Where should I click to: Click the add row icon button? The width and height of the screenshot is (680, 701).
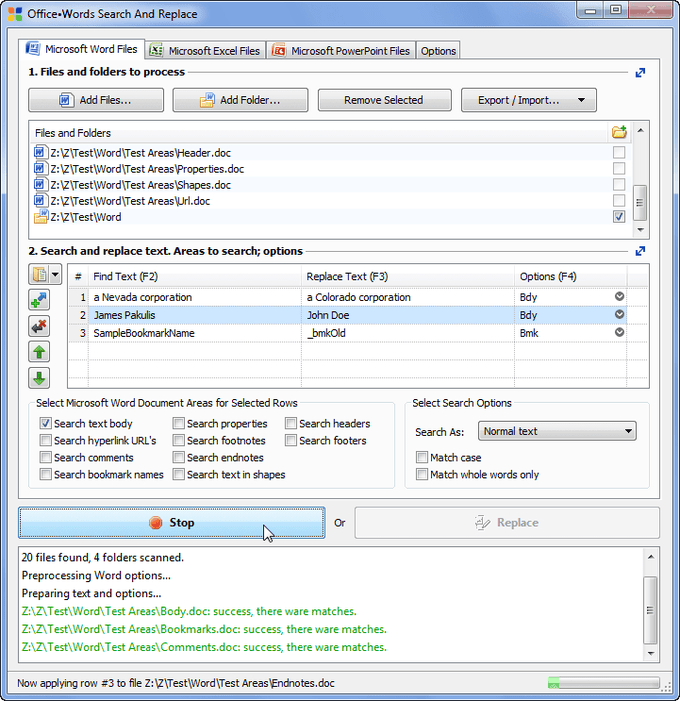pyautogui.click(x=39, y=300)
